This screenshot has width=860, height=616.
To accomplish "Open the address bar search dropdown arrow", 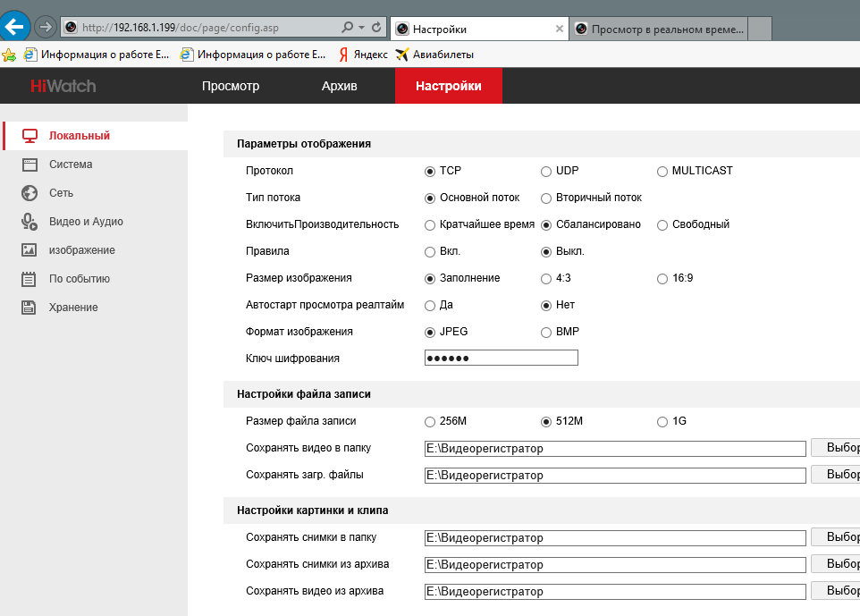I will [x=360, y=28].
